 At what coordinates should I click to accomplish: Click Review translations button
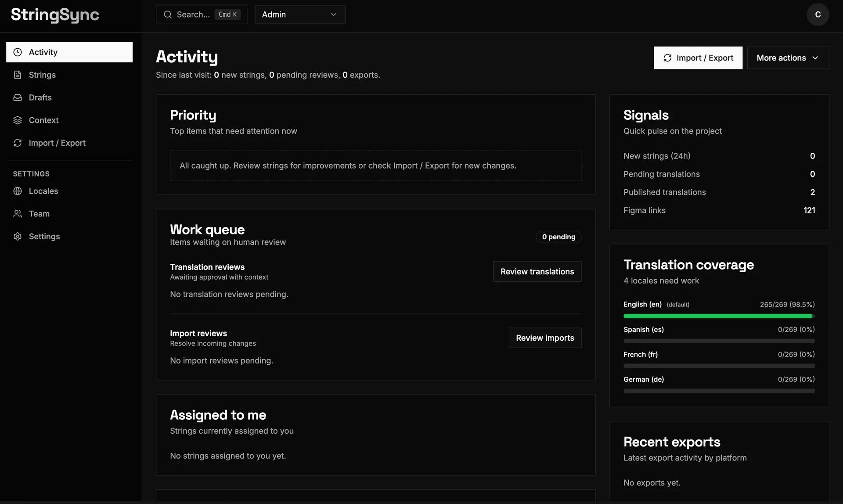tap(537, 272)
